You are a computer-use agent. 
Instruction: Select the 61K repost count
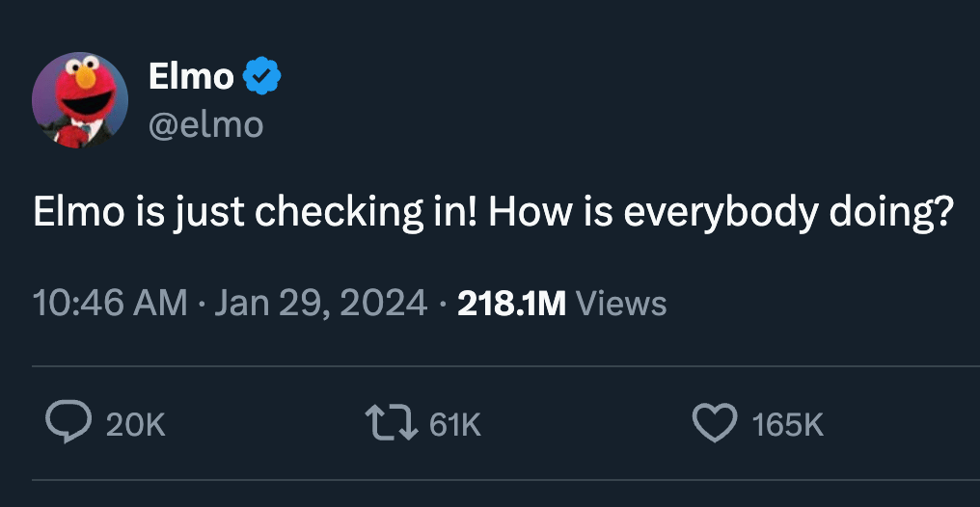[454, 424]
